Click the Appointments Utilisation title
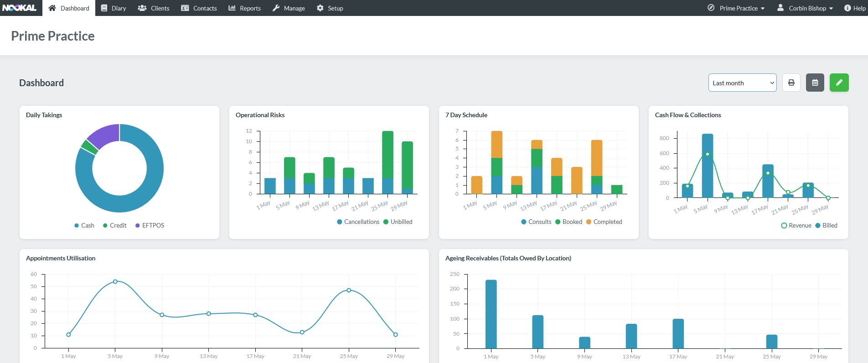The height and width of the screenshot is (363, 868). pos(61,258)
